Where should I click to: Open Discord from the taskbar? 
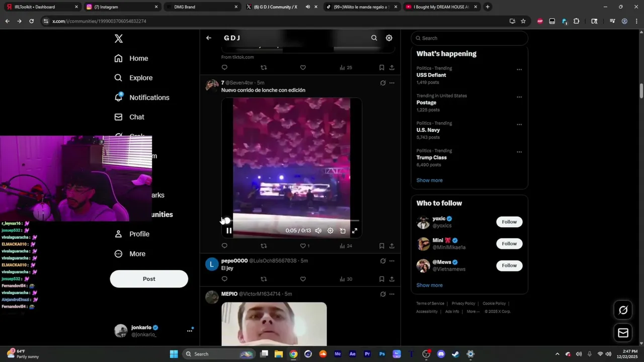[x=441, y=354]
